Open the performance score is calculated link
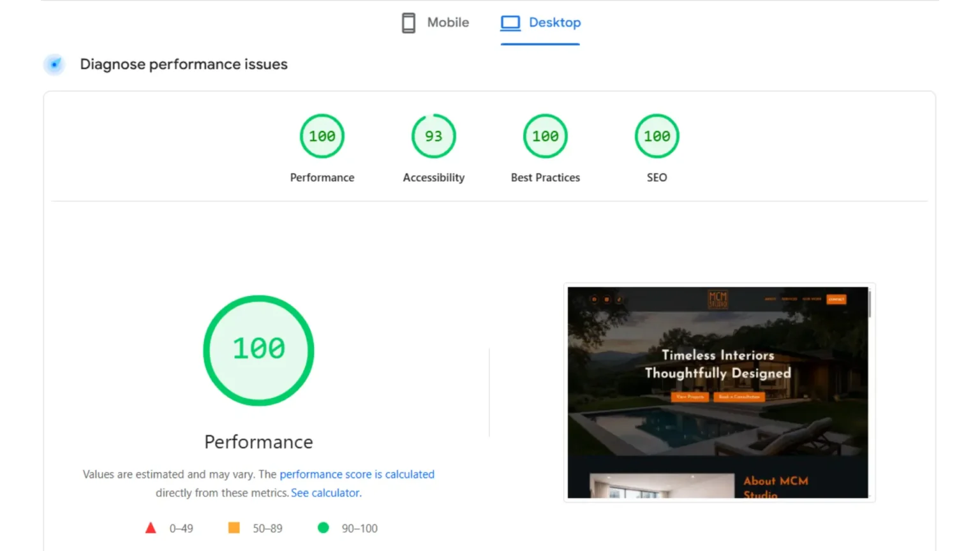 point(357,474)
